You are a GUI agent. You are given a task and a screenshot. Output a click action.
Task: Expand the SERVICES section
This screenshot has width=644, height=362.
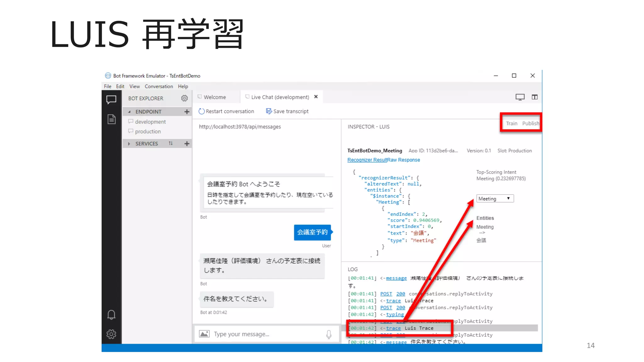(x=129, y=144)
